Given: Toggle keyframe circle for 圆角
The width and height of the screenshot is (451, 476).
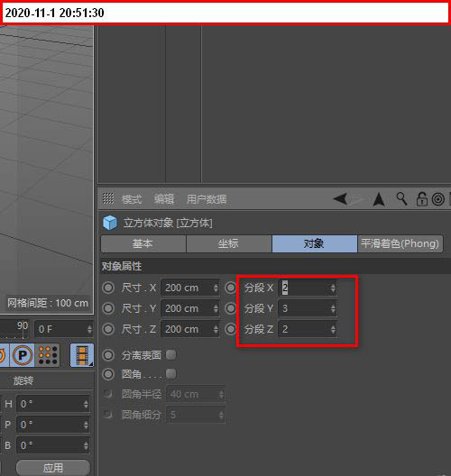Looking at the screenshot, I should pyautogui.click(x=108, y=374).
